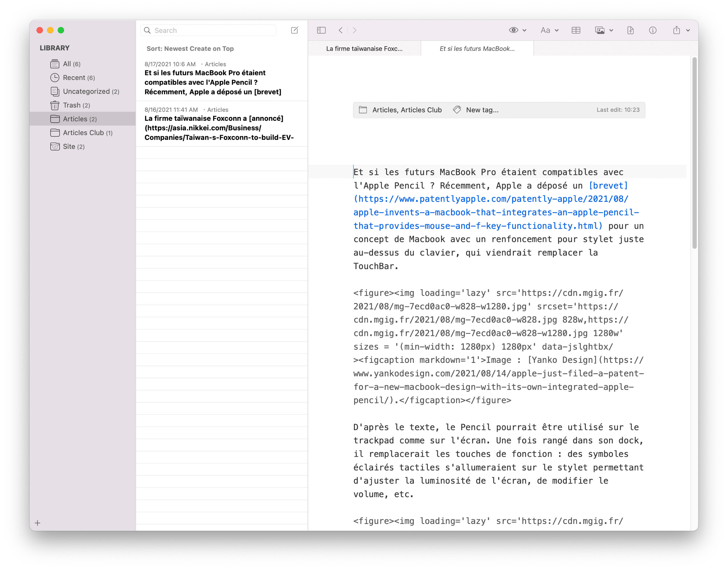Select the Uncategorized folder
The width and height of the screenshot is (728, 570).
[82, 91]
